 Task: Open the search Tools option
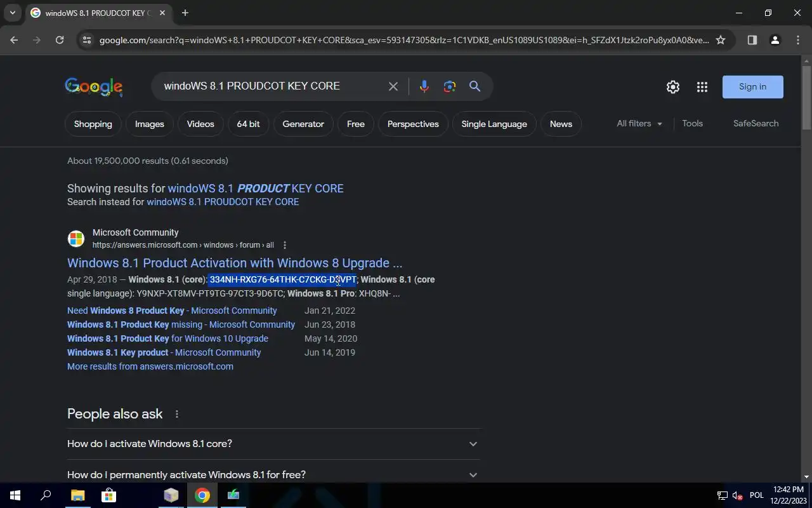point(692,124)
